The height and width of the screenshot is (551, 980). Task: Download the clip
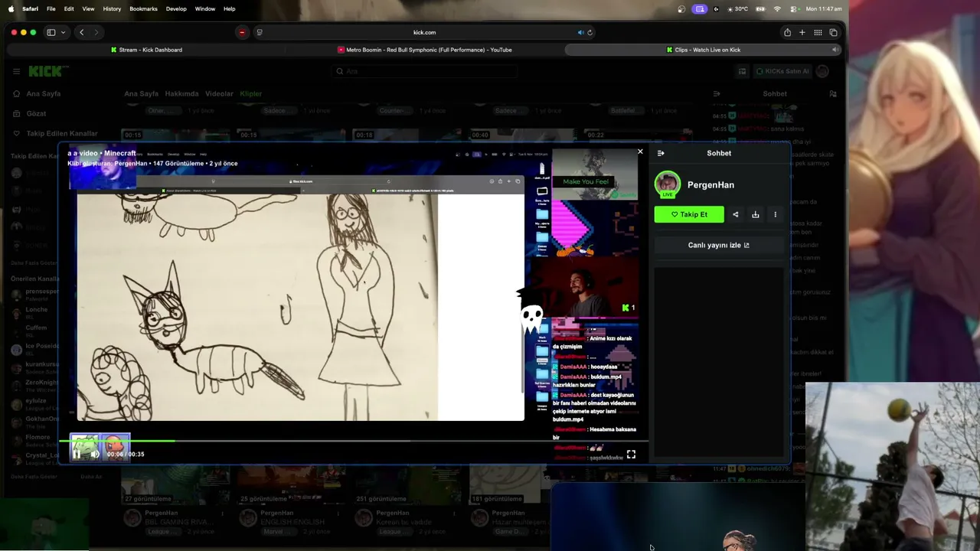click(756, 214)
